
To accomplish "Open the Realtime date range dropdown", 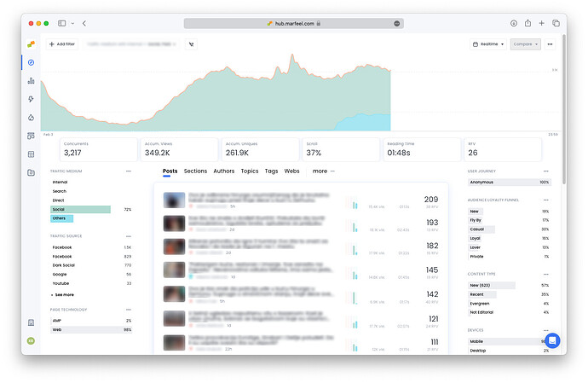I will 488,44.
